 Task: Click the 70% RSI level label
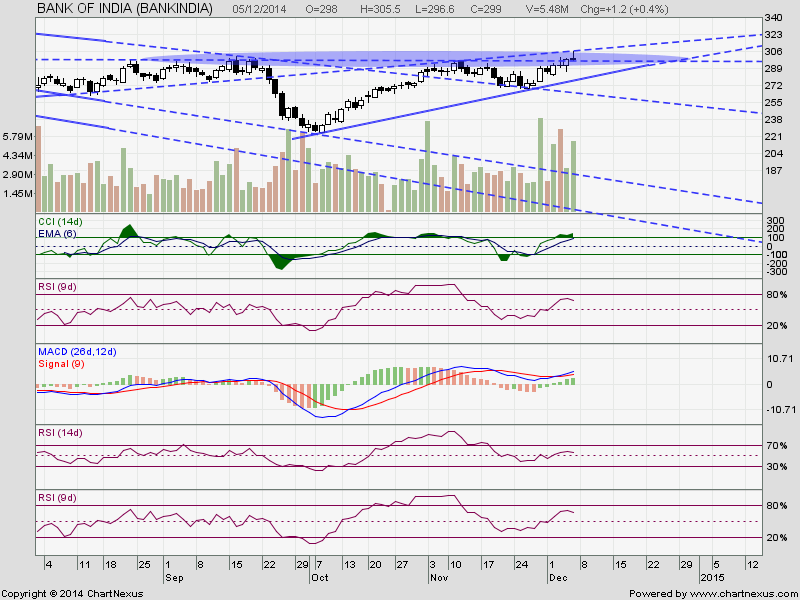777,446
